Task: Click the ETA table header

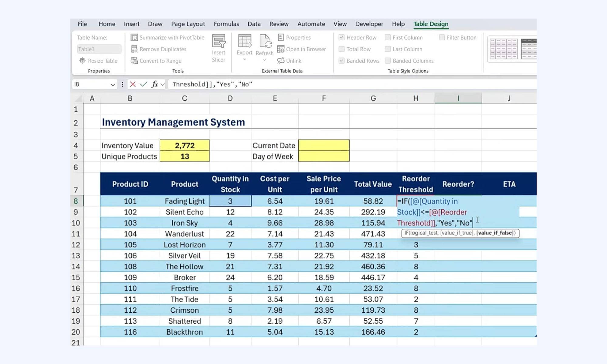Action: 509,184
